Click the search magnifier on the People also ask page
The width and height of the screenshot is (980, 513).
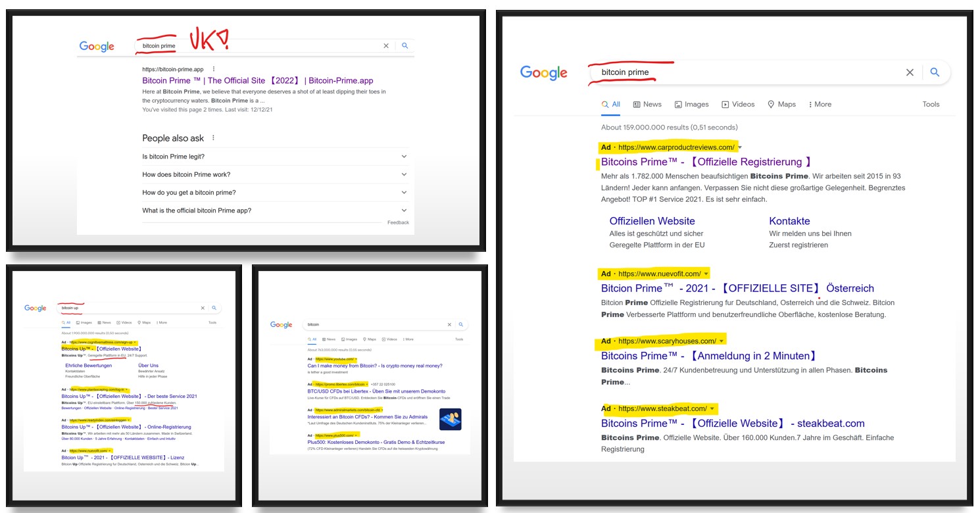tap(405, 46)
